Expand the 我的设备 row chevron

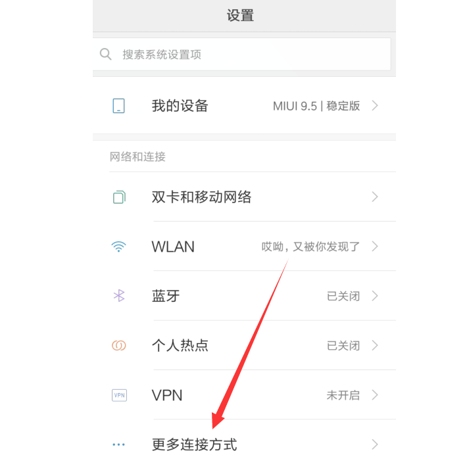pyautogui.click(x=375, y=106)
